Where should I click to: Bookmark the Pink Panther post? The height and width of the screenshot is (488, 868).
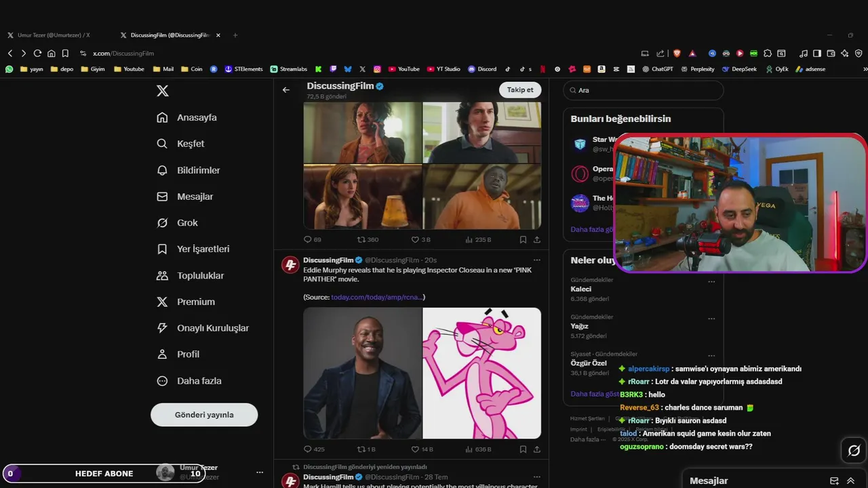point(523,449)
